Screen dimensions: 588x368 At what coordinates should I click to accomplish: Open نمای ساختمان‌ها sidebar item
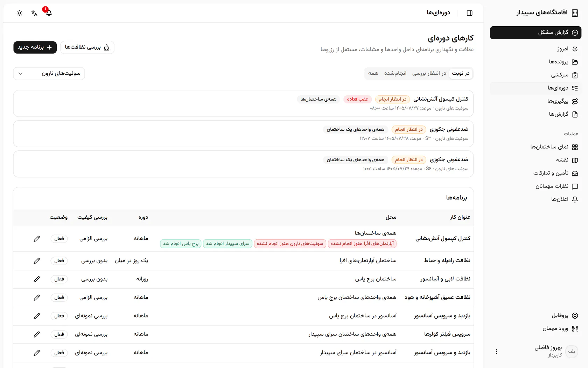click(x=535, y=147)
